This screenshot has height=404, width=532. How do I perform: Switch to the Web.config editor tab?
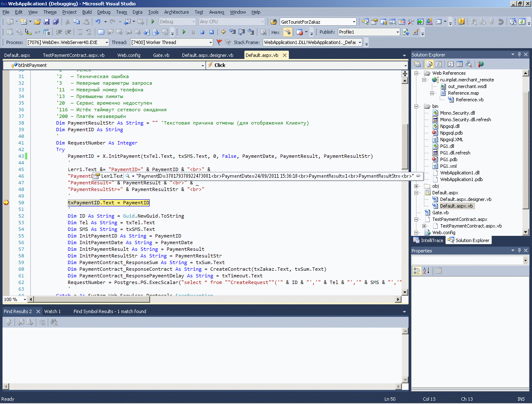coord(128,55)
